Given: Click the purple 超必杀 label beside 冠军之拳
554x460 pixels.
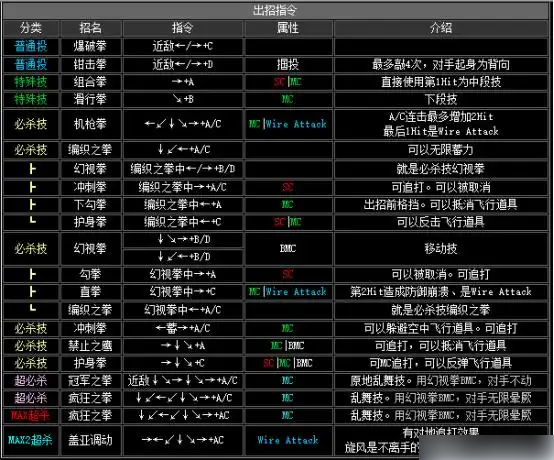Looking at the screenshot, I should tap(31, 381).
